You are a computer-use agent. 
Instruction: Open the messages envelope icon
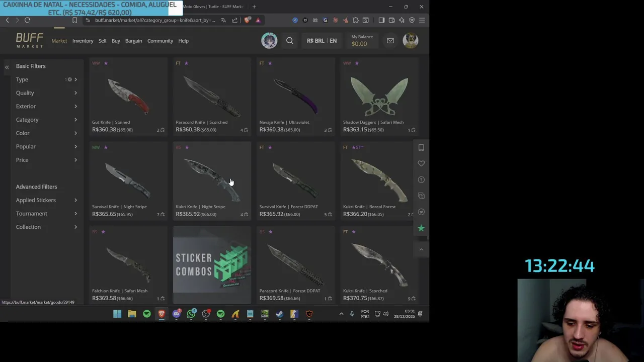(x=390, y=41)
